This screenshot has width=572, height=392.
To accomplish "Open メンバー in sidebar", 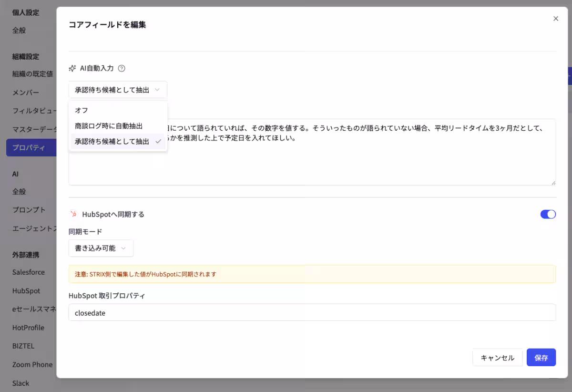I will coord(26,93).
